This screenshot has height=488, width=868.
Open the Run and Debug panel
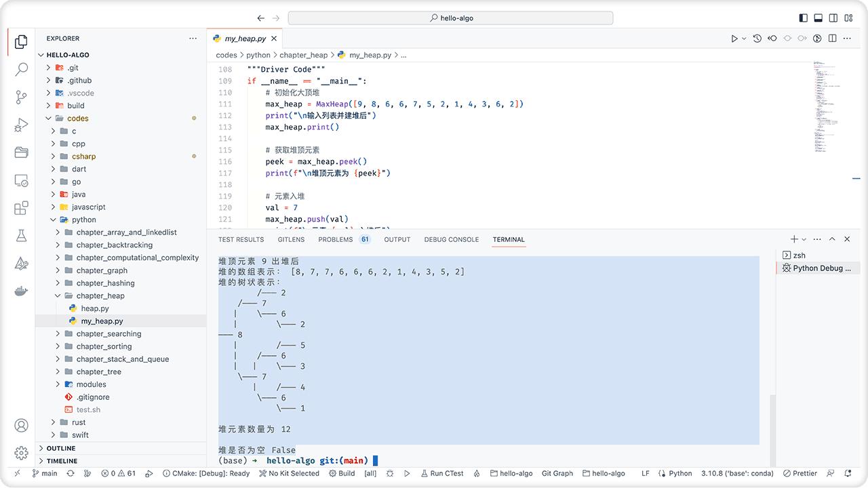20,124
